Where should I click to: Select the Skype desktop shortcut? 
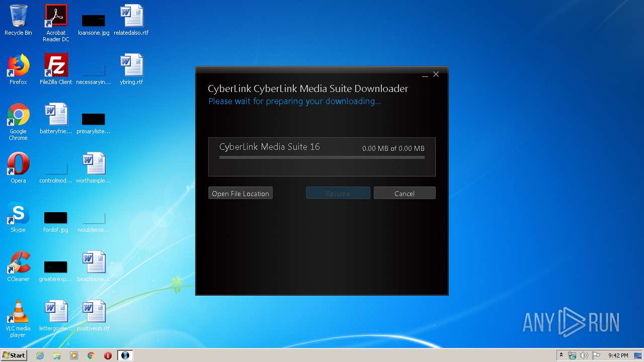(x=18, y=217)
